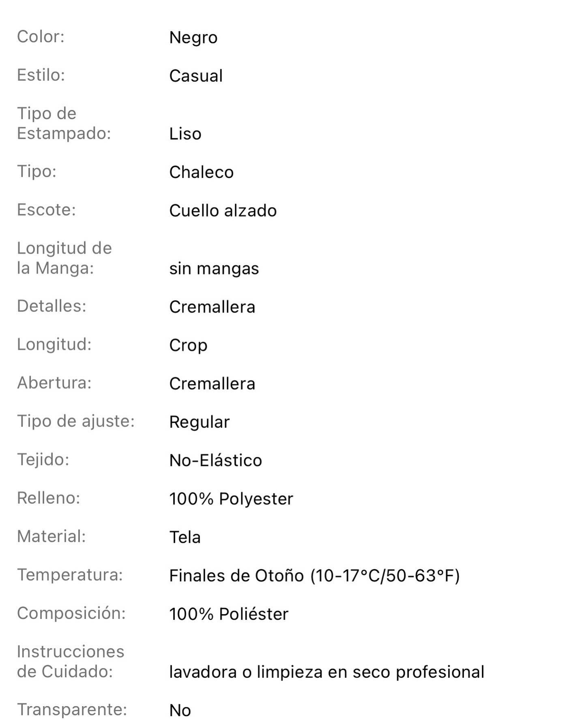
Task: Click the 'No-Elástico' fabric value
Action: (215, 460)
